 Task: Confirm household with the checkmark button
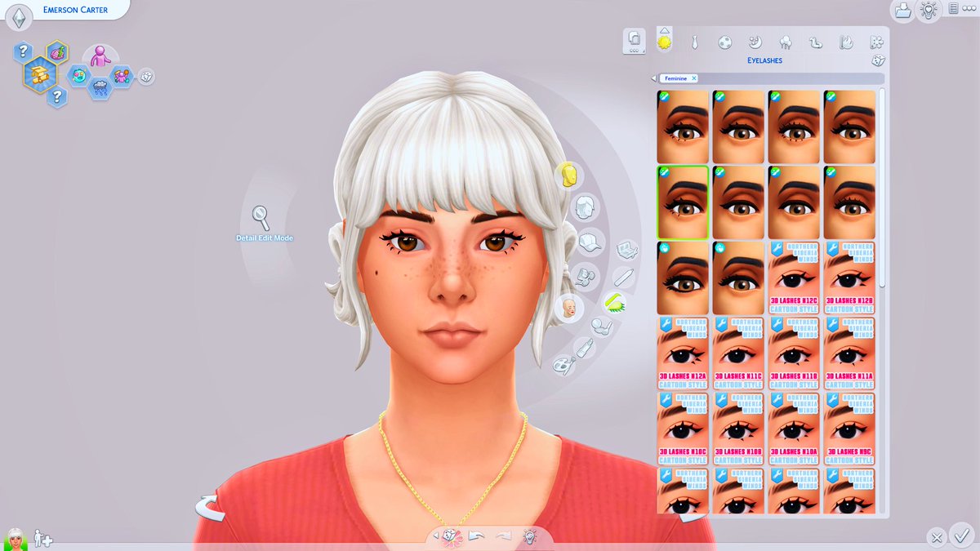[962, 535]
